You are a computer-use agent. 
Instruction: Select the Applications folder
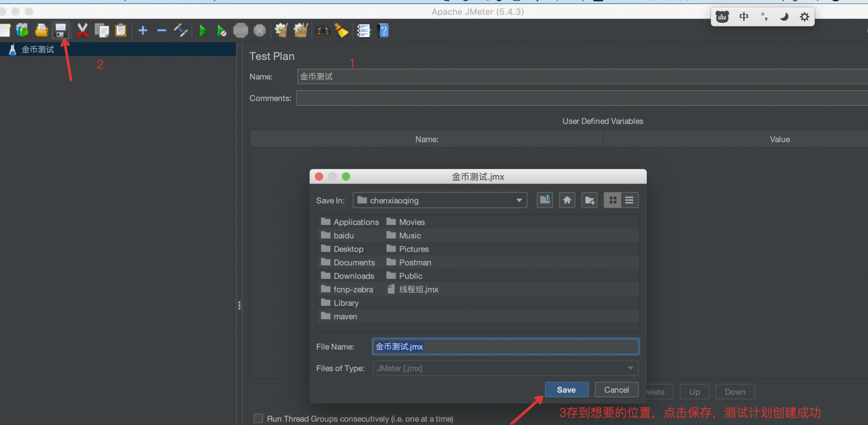click(x=350, y=222)
